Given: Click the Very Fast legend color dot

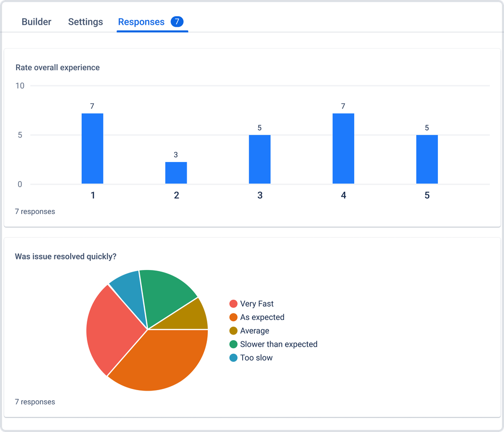Looking at the screenshot, I should [x=234, y=304].
